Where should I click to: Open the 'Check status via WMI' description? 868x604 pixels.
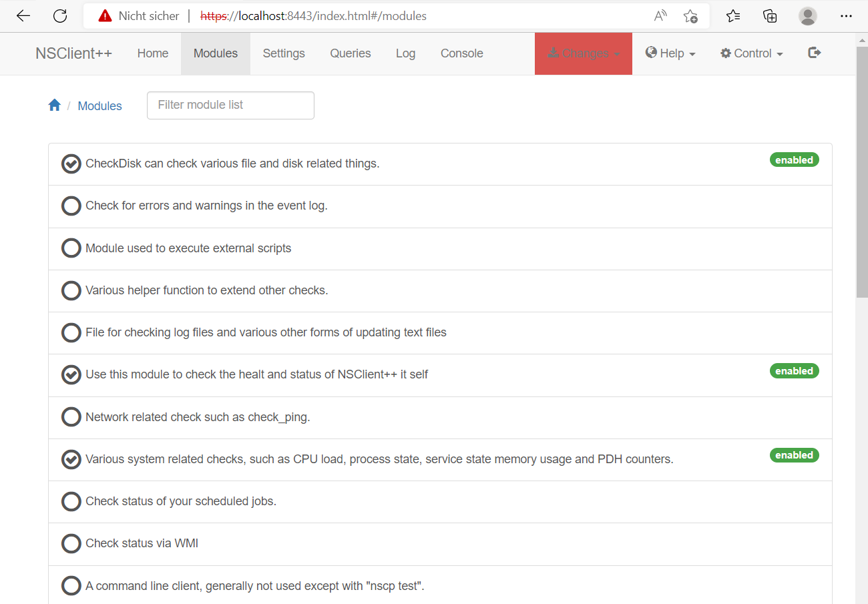(x=142, y=543)
